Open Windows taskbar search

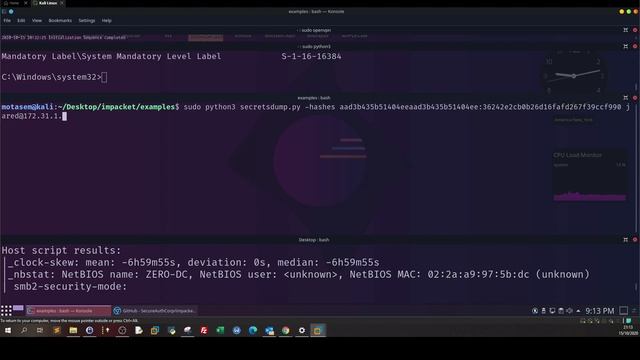pyautogui.click(x=24, y=331)
